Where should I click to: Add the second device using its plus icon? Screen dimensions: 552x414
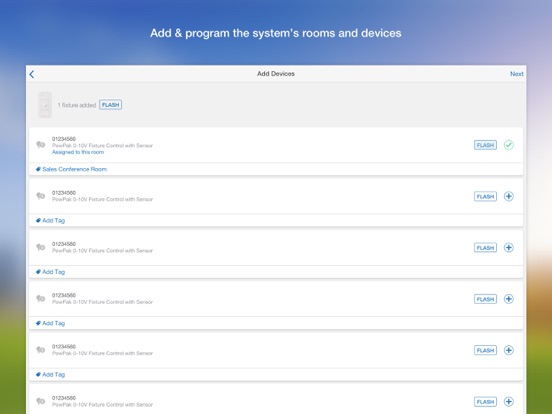pos(508,196)
